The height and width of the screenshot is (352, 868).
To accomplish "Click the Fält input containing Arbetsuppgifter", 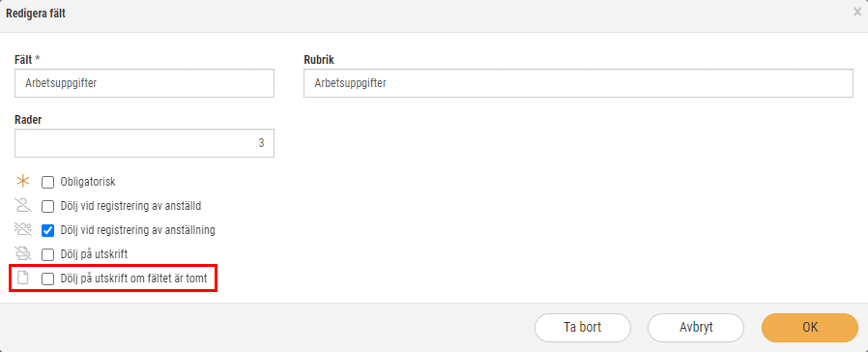I will pyautogui.click(x=144, y=83).
